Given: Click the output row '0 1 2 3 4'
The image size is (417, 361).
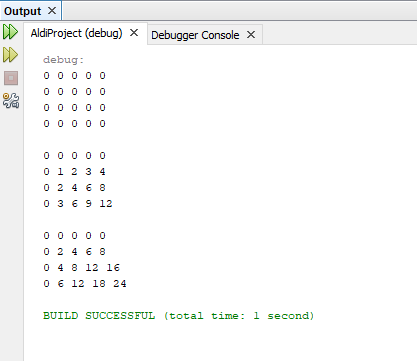Looking at the screenshot, I should pos(74,172).
